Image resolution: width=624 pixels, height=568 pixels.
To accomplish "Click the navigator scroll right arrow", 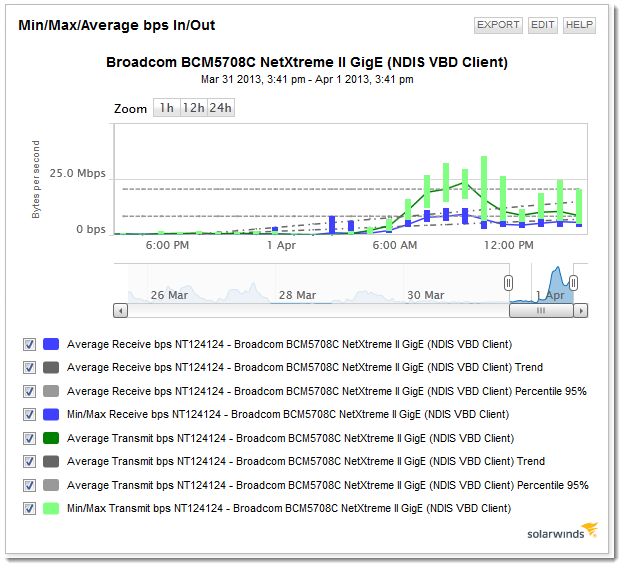I will click(581, 310).
